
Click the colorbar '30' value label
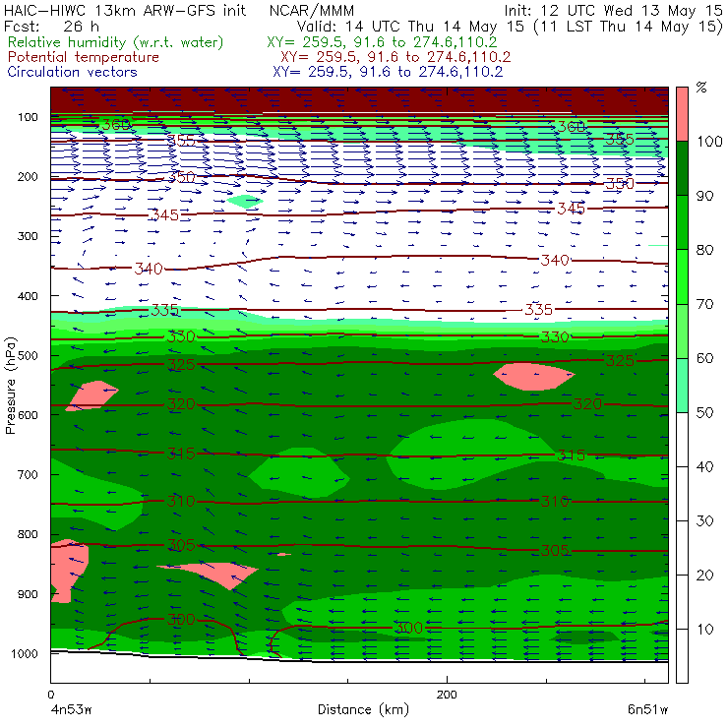(x=704, y=521)
